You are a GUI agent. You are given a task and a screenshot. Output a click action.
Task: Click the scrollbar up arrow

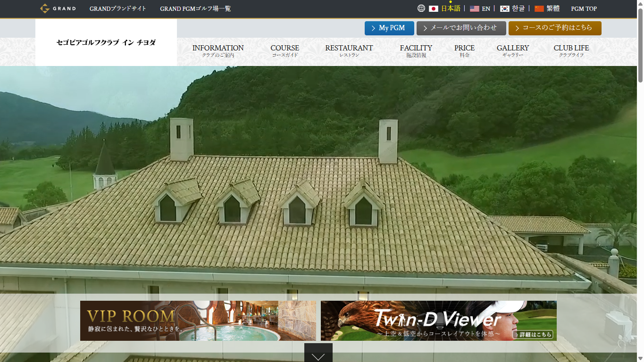click(640, 3)
